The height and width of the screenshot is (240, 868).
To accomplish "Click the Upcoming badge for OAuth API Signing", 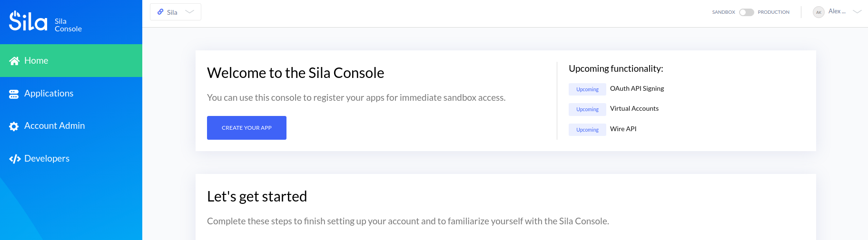I will click(587, 89).
